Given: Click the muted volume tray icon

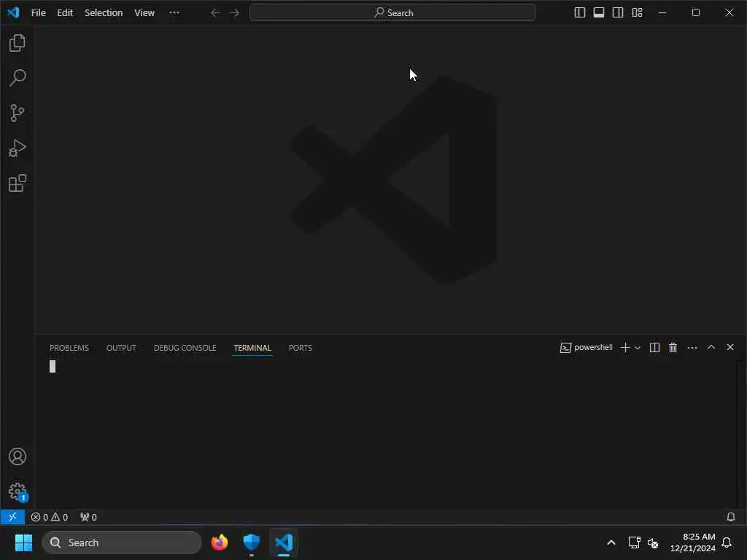Looking at the screenshot, I should [653, 542].
